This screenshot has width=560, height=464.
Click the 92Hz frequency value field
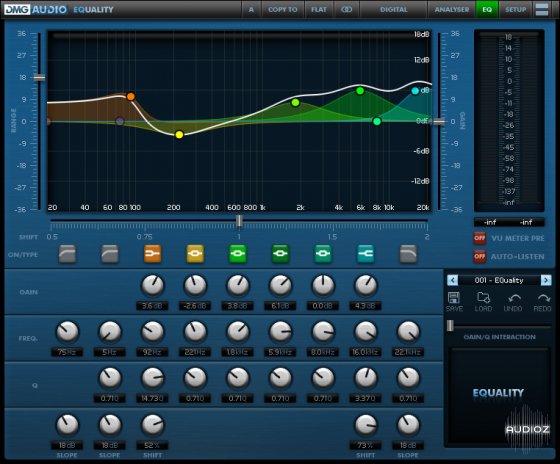(x=152, y=352)
